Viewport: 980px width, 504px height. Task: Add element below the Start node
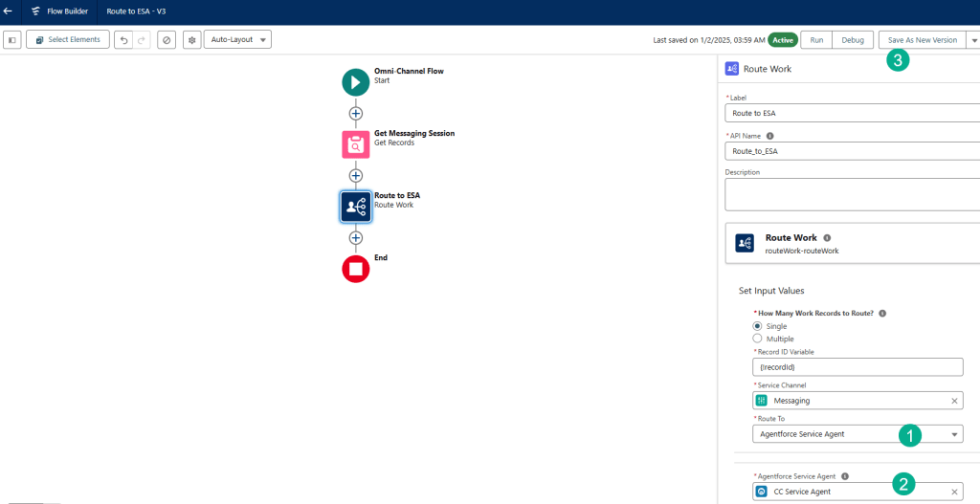click(x=355, y=113)
